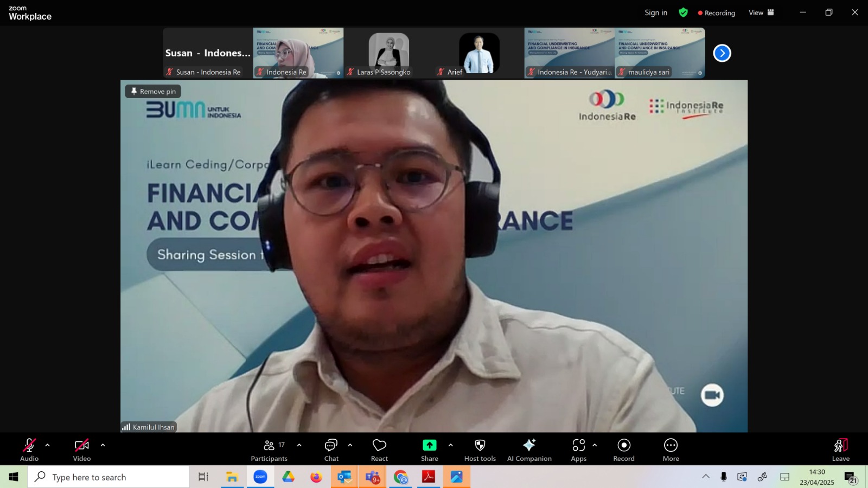The height and width of the screenshot is (488, 868).
Task: Select Indonesia Re - Yudyari thumbnail
Action: tap(570, 53)
